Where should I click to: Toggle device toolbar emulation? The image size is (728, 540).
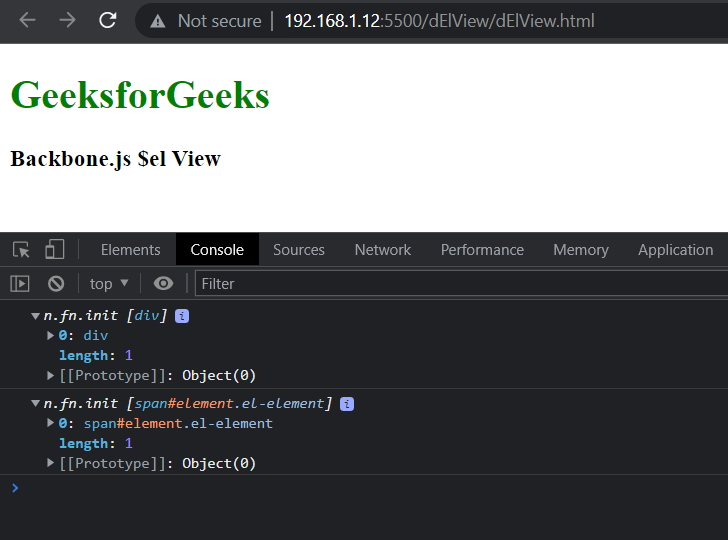[x=54, y=250]
